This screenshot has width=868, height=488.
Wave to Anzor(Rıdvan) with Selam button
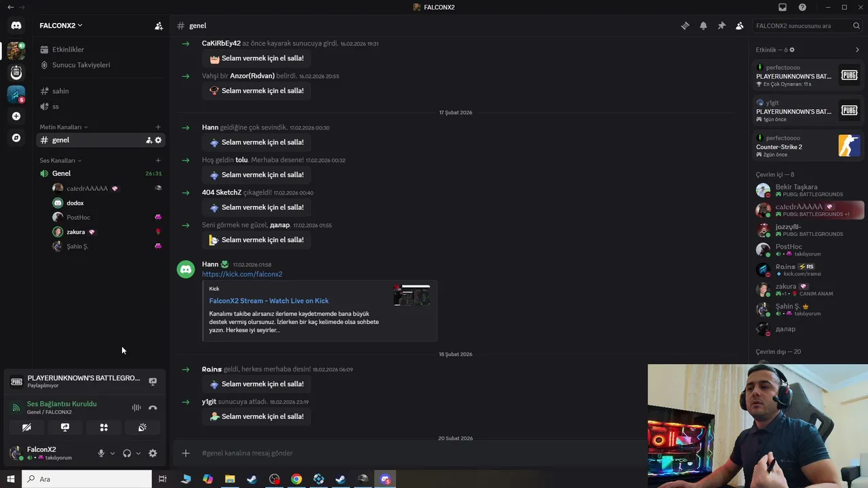(x=256, y=91)
